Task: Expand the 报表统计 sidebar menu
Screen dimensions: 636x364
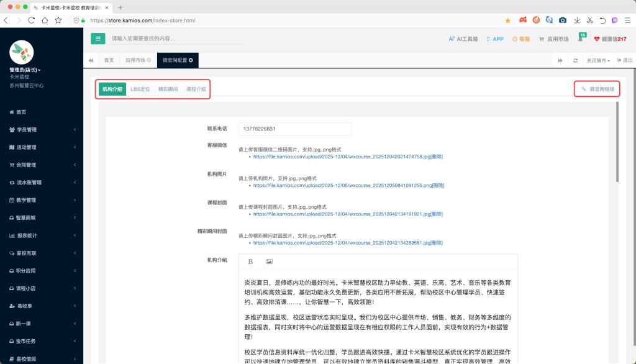Action: [42, 235]
